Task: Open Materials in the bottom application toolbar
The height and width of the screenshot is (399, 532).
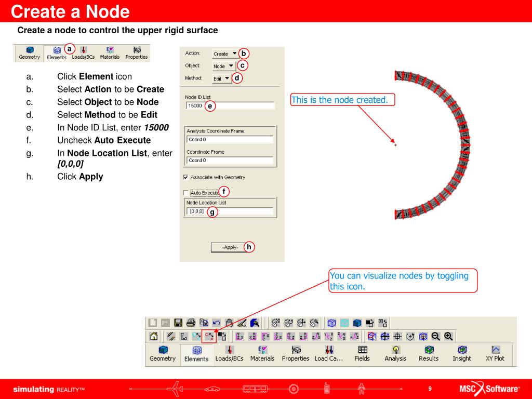Action: 262,354
